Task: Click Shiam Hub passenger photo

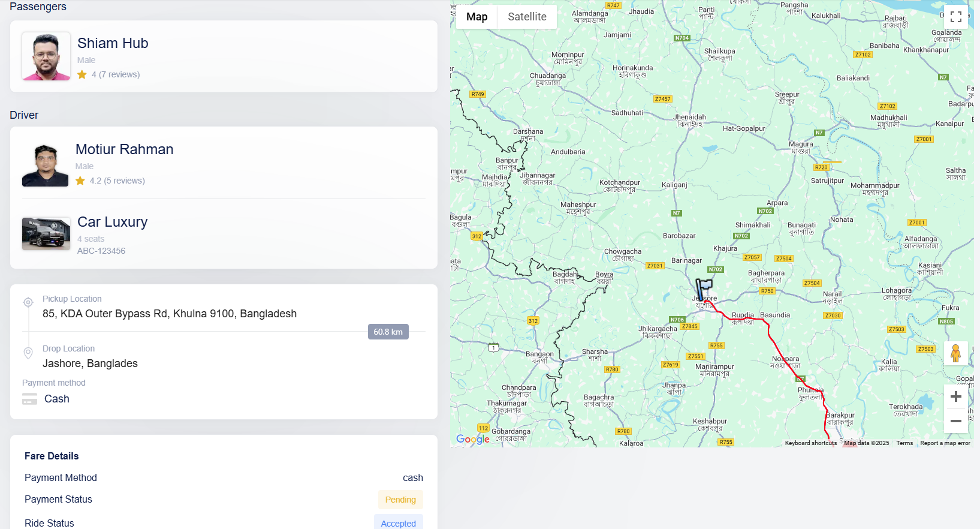Action: [46, 56]
